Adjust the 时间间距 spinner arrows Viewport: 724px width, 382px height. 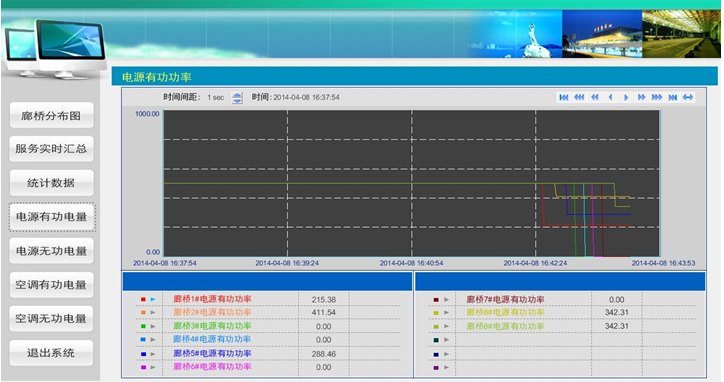(x=237, y=98)
